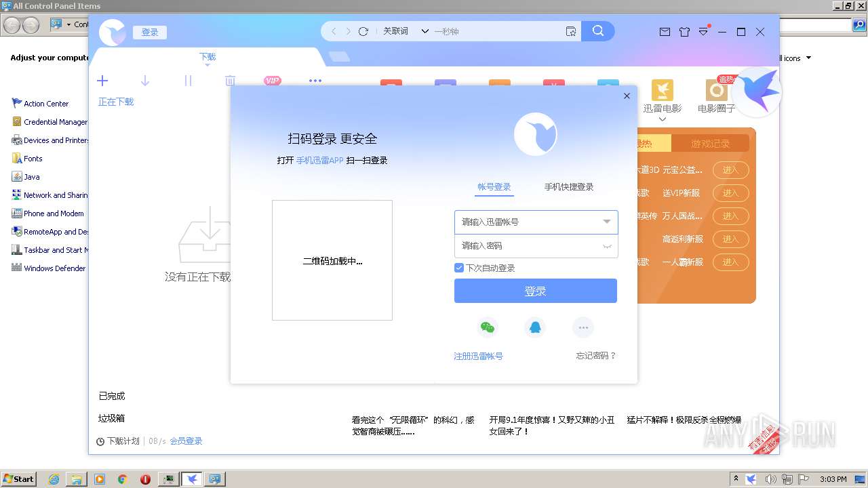Show hidden system tray icons arrow
The image size is (868, 488).
[x=736, y=479]
